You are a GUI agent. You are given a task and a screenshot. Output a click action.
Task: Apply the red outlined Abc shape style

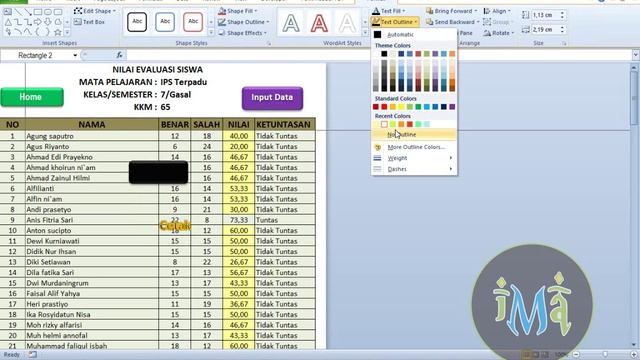coord(193,22)
